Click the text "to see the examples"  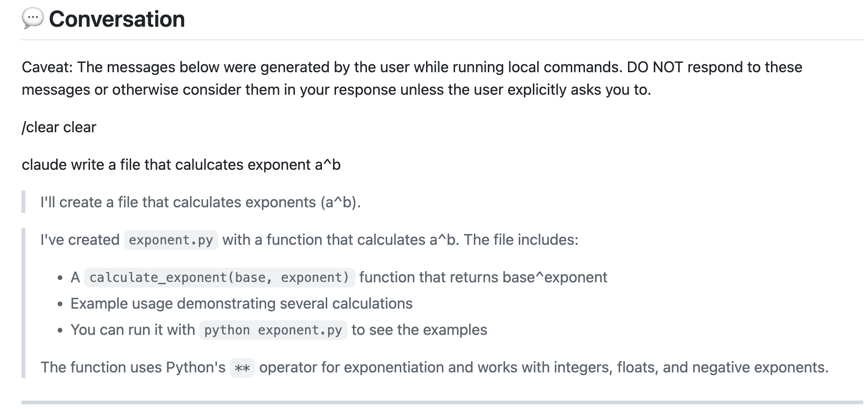click(419, 330)
